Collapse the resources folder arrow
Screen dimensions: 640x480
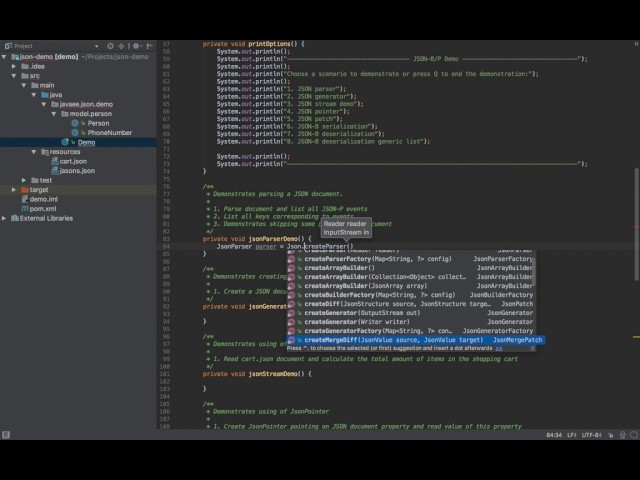pyautogui.click(x=34, y=152)
